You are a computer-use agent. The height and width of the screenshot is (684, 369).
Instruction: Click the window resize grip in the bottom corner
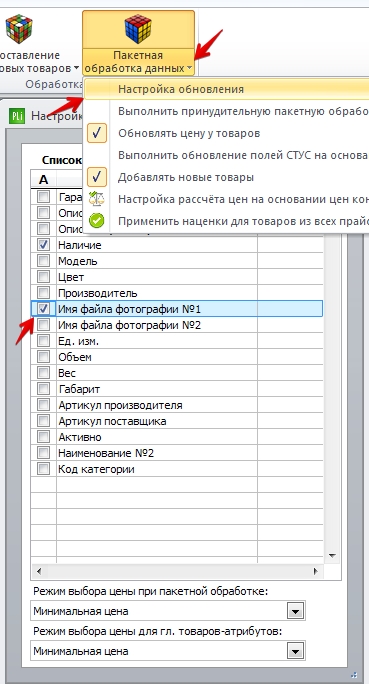[355, 676]
